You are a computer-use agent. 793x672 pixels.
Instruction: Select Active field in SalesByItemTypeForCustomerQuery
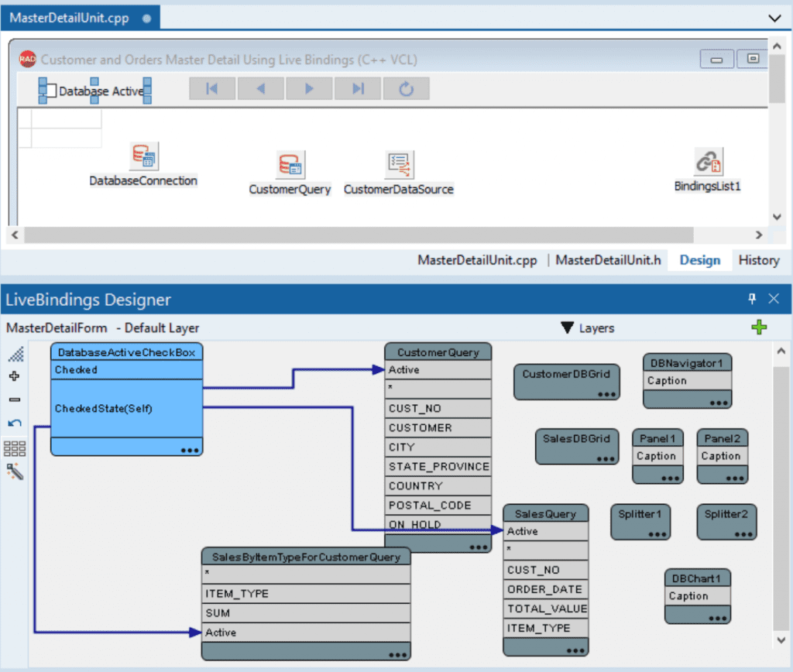coord(306,633)
